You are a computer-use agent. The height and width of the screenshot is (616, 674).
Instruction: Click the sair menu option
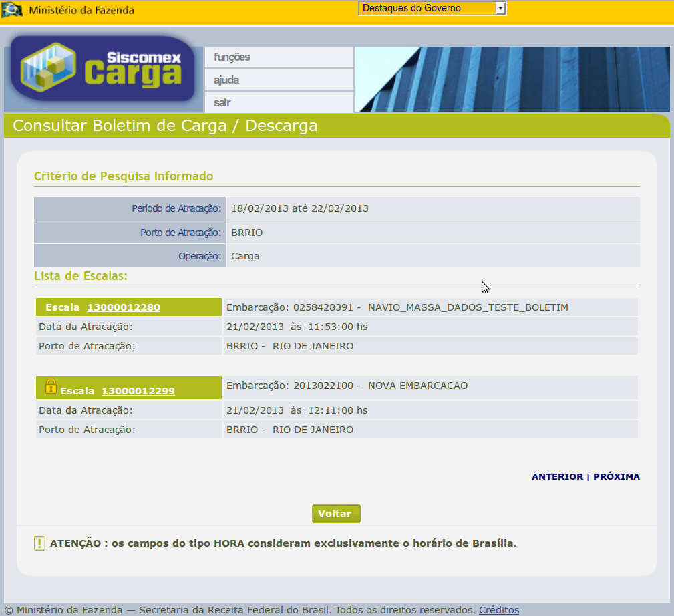tap(222, 102)
